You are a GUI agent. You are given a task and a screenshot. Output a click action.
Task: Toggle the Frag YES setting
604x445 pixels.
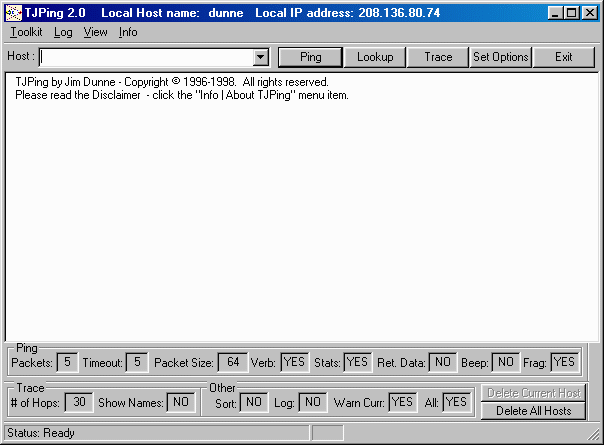coord(564,362)
